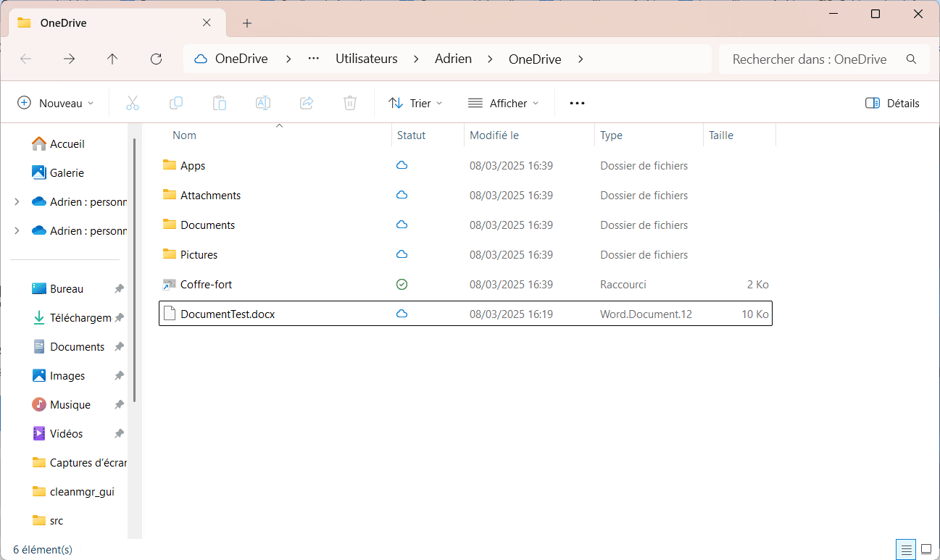
Task: Click the Rename icon in toolbar
Action: 263,103
